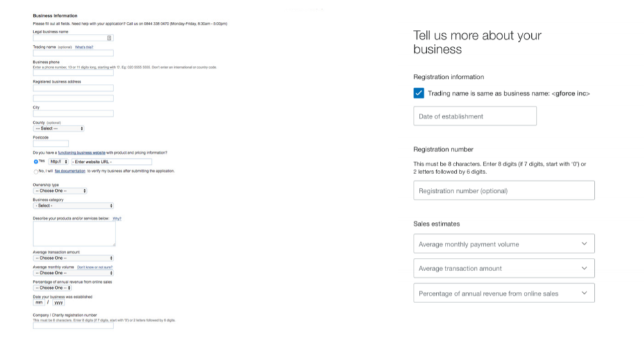Click the What's this? link
The height and width of the screenshot is (341, 644).
[84, 47]
